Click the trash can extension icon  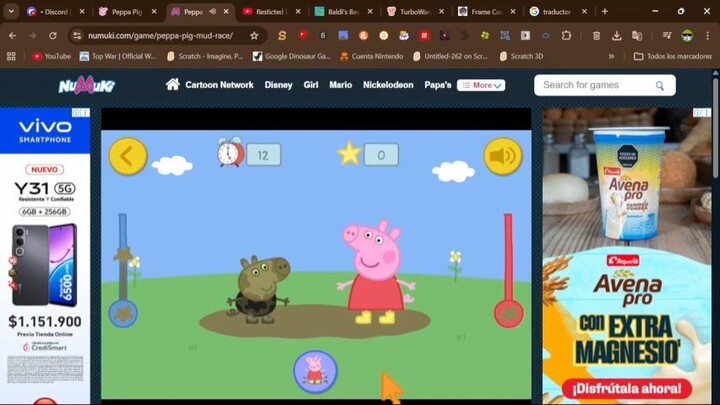pos(596,35)
